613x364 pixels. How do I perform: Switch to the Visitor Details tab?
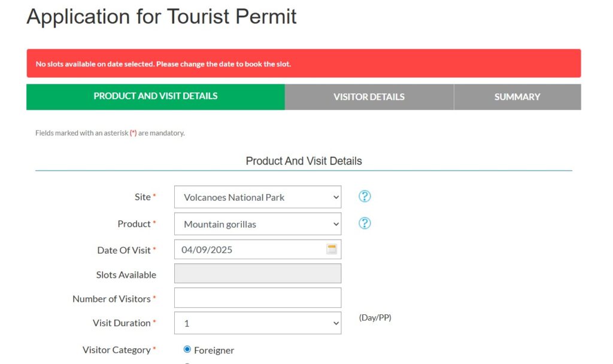pyautogui.click(x=369, y=96)
